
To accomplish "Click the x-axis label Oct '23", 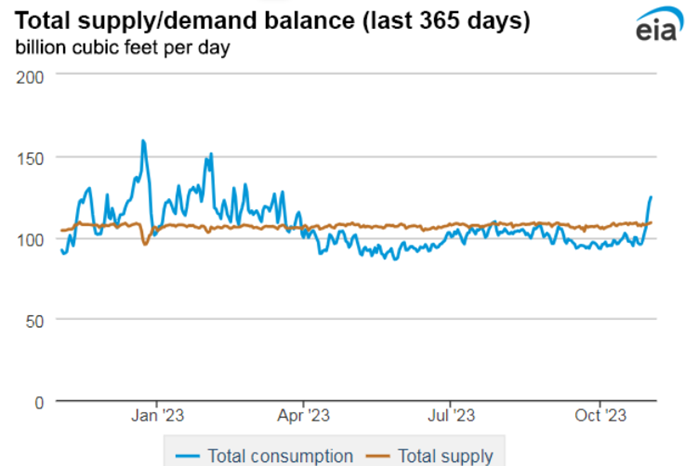I will click(x=601, y=415).
